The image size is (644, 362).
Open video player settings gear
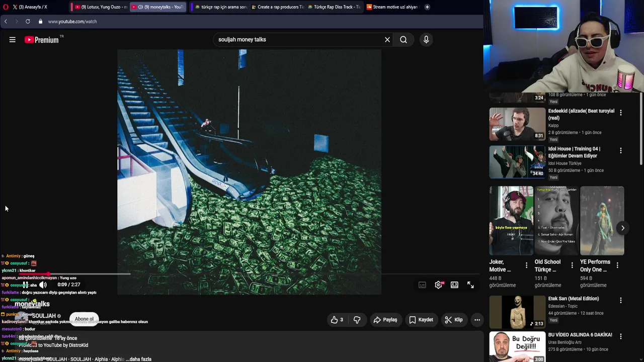tap(439, 285)
